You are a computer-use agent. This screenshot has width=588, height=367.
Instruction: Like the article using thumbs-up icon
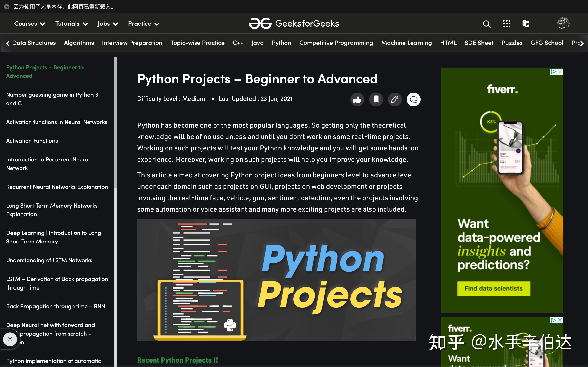(357, 99)
